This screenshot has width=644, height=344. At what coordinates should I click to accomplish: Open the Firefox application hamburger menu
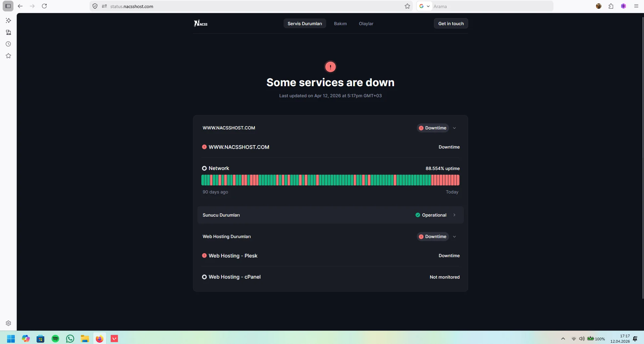[636, 6]
